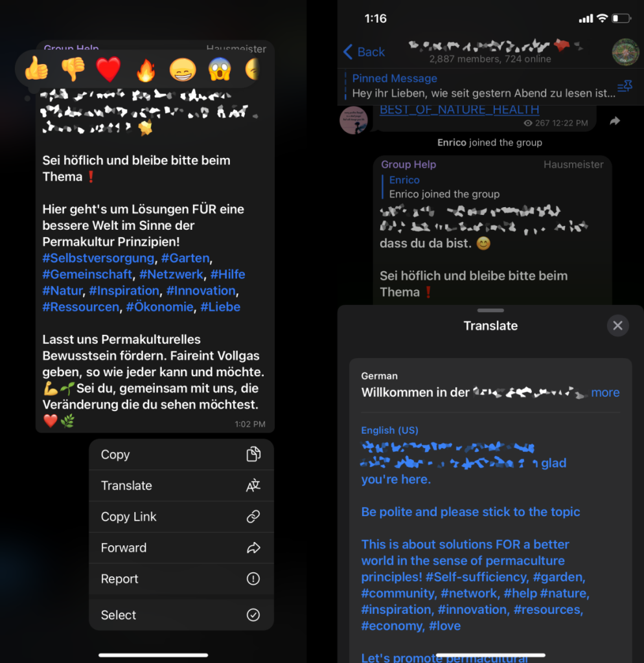Open the pinned messages list icon
This screenshot has height=663, width=644.
point(624,86)
